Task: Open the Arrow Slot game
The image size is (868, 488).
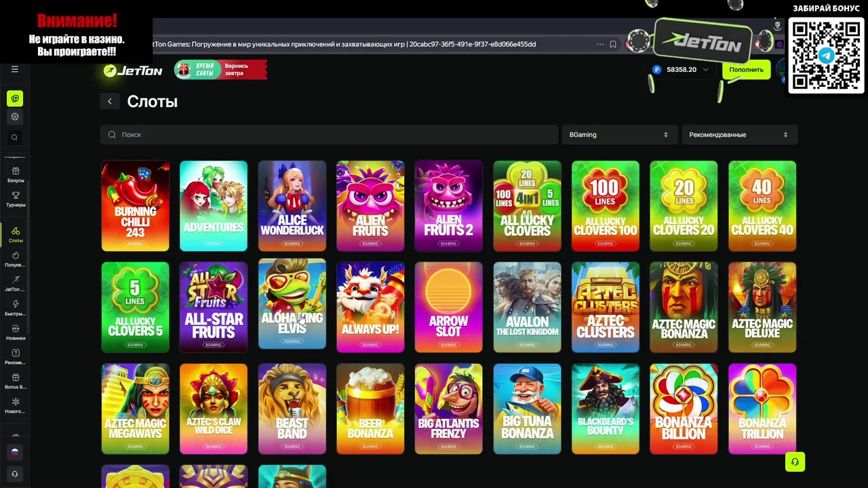Action: pyautogui.click(x=449, y=308)
